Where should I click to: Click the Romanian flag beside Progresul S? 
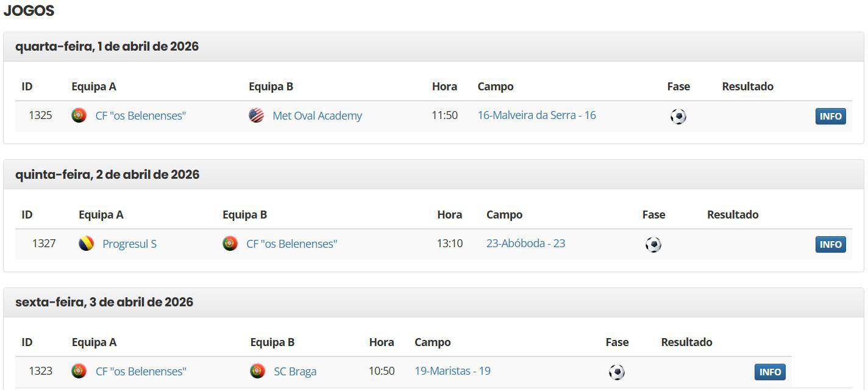(x=86, y=244)
